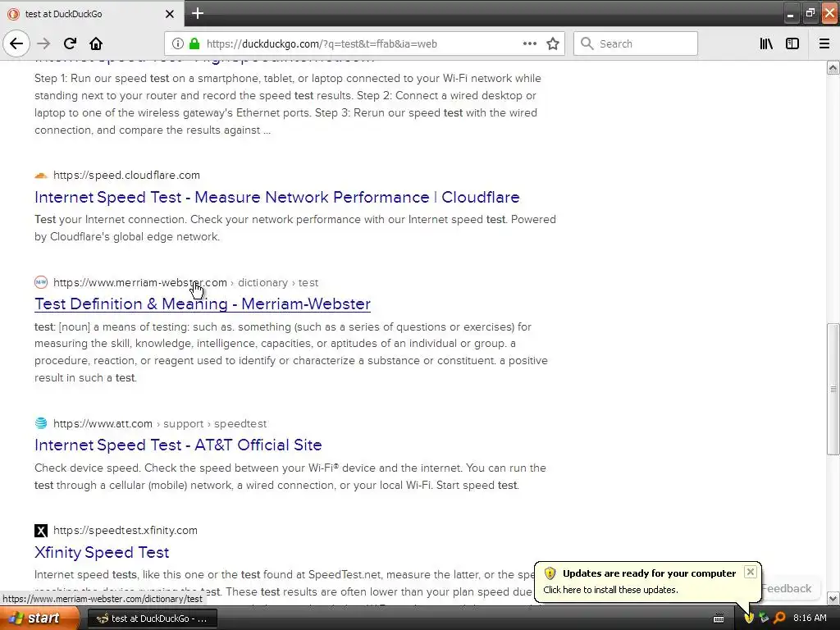The height and width of the screenshot is (630, 840).
Task: Restore down the Firefox window
Action: click(810, 13)
